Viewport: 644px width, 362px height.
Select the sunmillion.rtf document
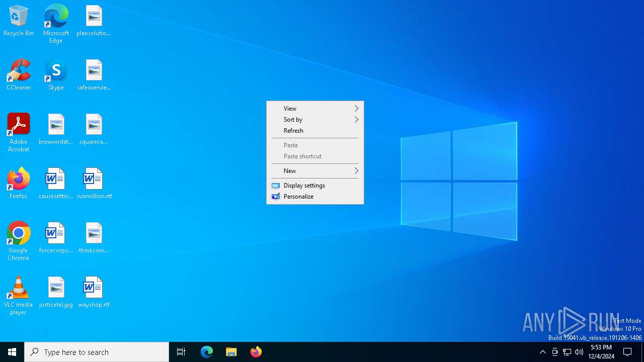pos(94,184)
